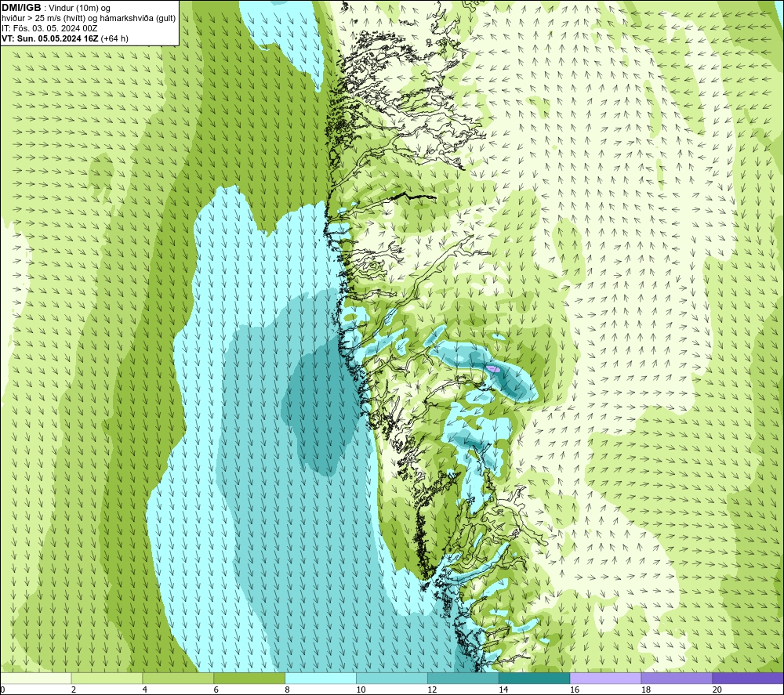Click the small purple wind maximum on the map
The width and height of the screenshot is (784, 695).
tap(493, 369)
